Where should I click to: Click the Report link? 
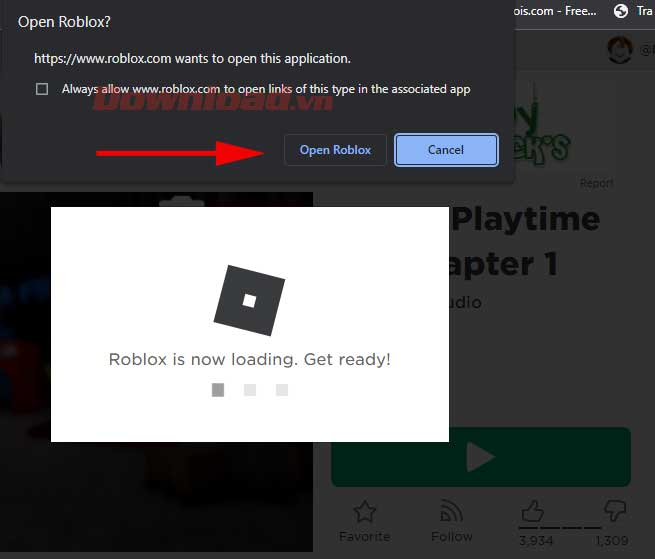597,183
